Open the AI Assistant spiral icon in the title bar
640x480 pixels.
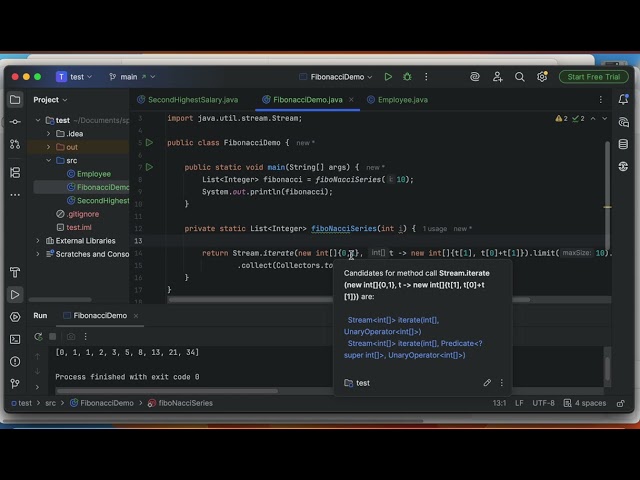click(x=475, y=77)
